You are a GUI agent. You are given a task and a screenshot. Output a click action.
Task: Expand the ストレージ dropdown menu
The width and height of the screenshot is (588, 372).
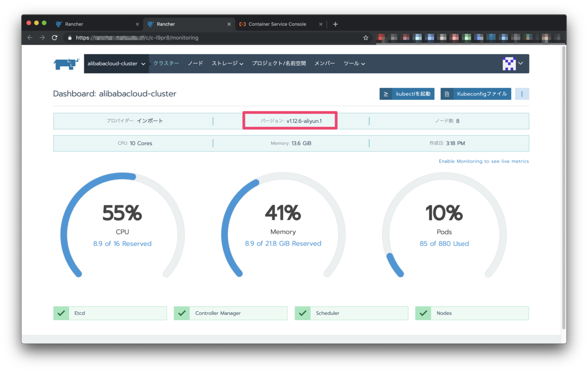pyautogui.click(x=227, y=64)
